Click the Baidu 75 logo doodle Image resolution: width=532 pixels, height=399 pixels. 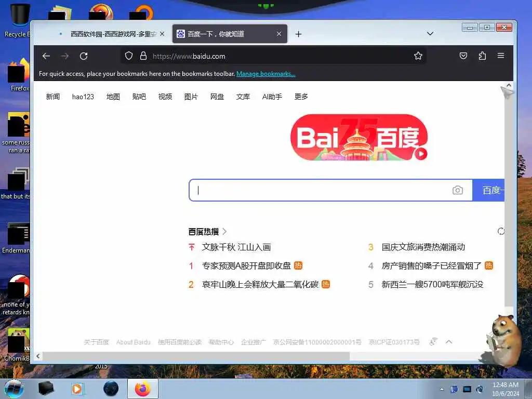click(x=359, y=137)
